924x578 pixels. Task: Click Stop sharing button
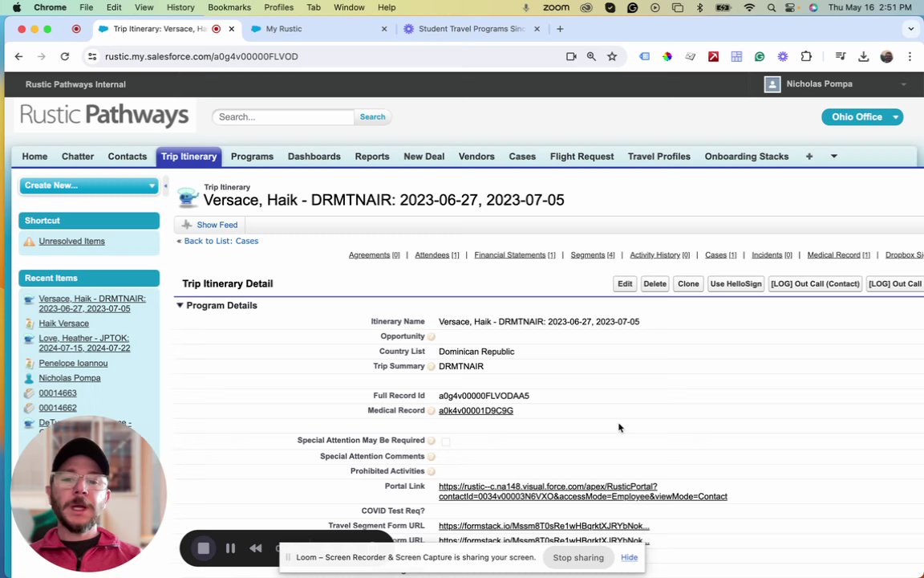coord(578,558)
